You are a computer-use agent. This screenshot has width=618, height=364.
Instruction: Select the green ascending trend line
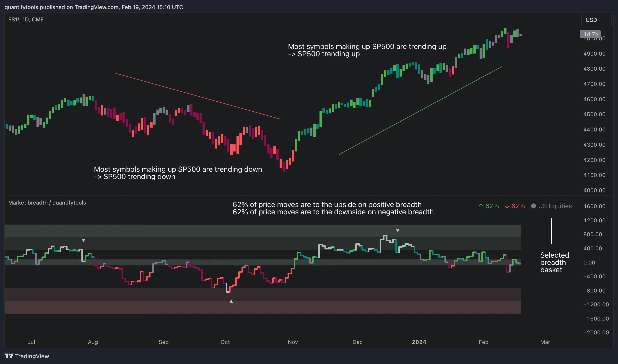[x=420, y=111]
